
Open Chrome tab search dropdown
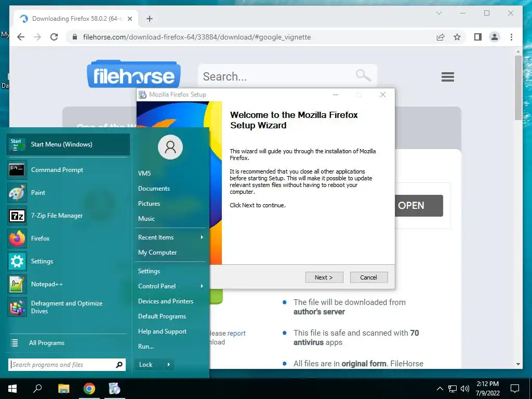pos(438,13)
